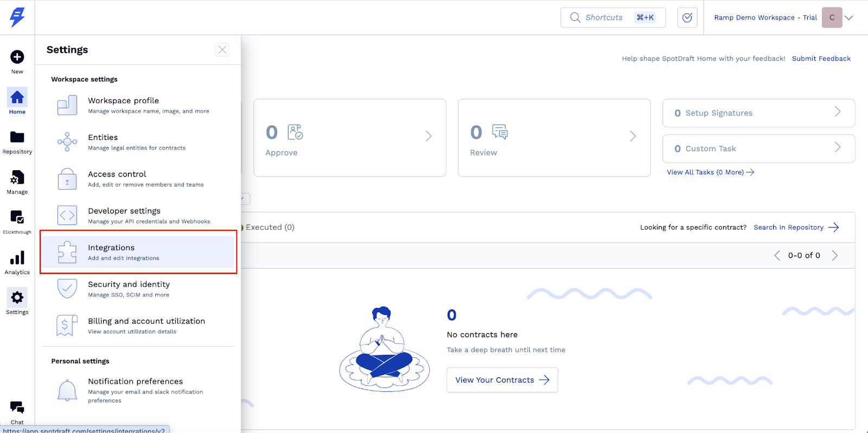Click the Approve card icon
Viewport: 868px width, 433px height.
click(x=295, y=132)
